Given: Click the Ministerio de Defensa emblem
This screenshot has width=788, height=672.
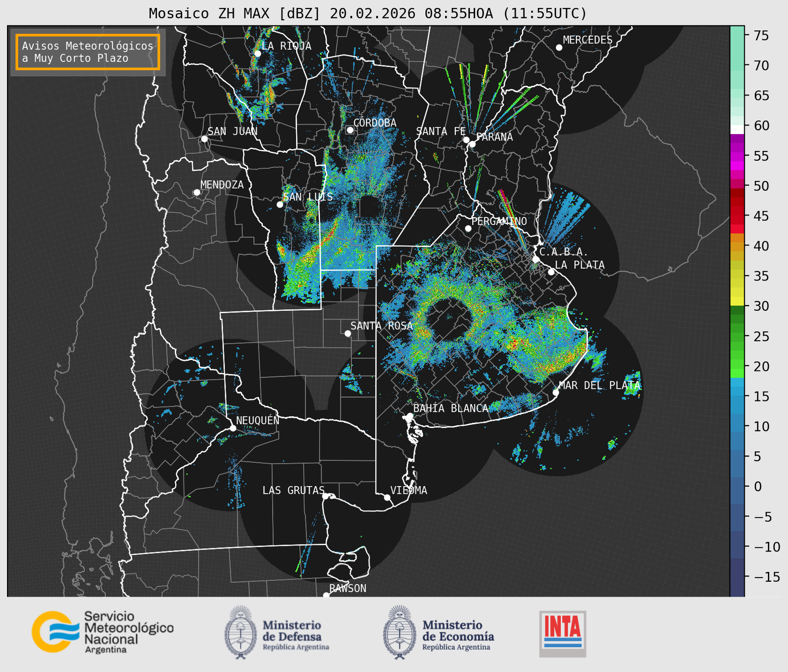Looking at the screenshot, I should point(241,632).
